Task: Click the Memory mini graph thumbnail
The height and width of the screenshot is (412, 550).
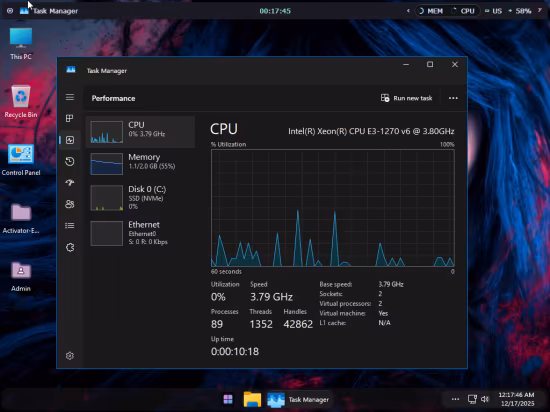Action: click(x=107, y=164)
